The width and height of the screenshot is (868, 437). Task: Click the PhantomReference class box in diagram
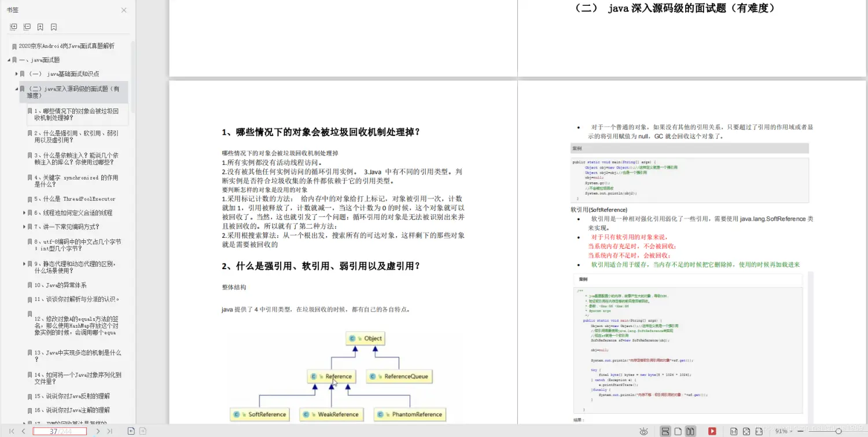pos(410,414)
